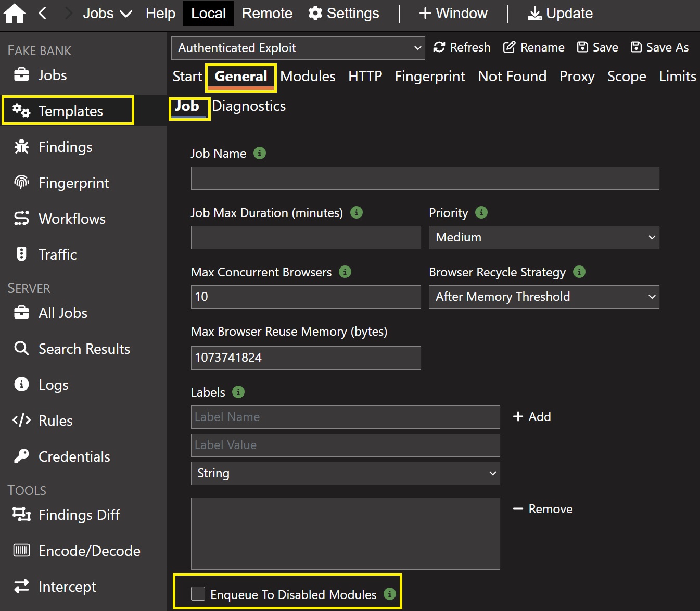Click the info icon beside Job Name
The width and height of the screenshot is (700, 611).
[x=259, y=153]
